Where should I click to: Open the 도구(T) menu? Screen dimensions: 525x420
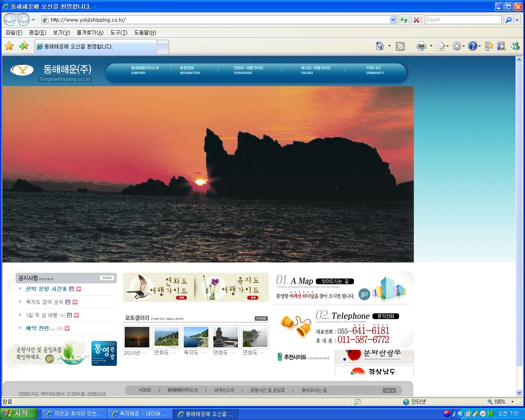tap(119, 32)
